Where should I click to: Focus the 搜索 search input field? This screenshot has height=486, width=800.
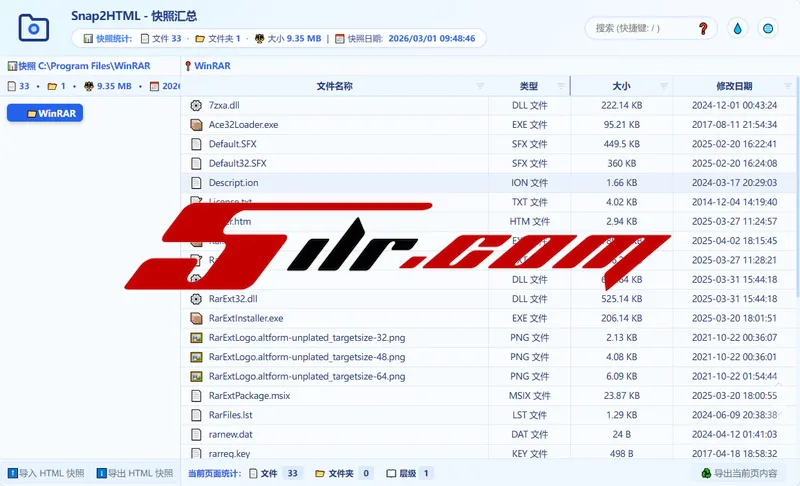point(640,28)
